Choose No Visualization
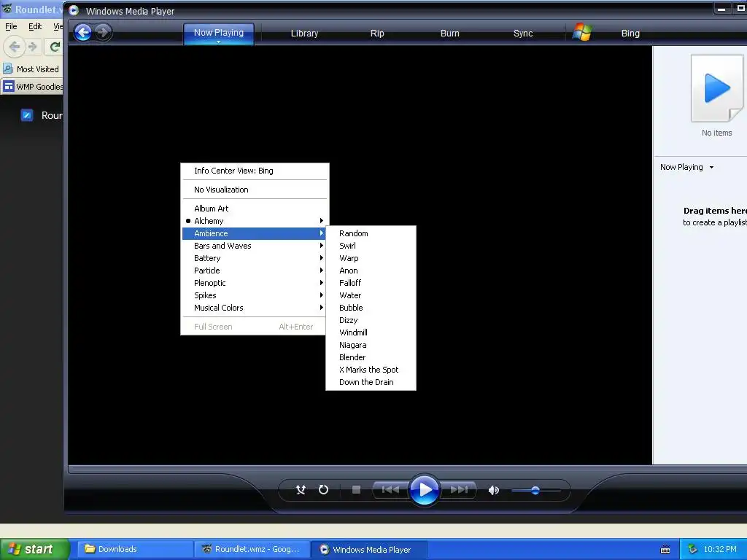Screen dimensions: 747x560 pyautogui.click(x=255, y=190)
